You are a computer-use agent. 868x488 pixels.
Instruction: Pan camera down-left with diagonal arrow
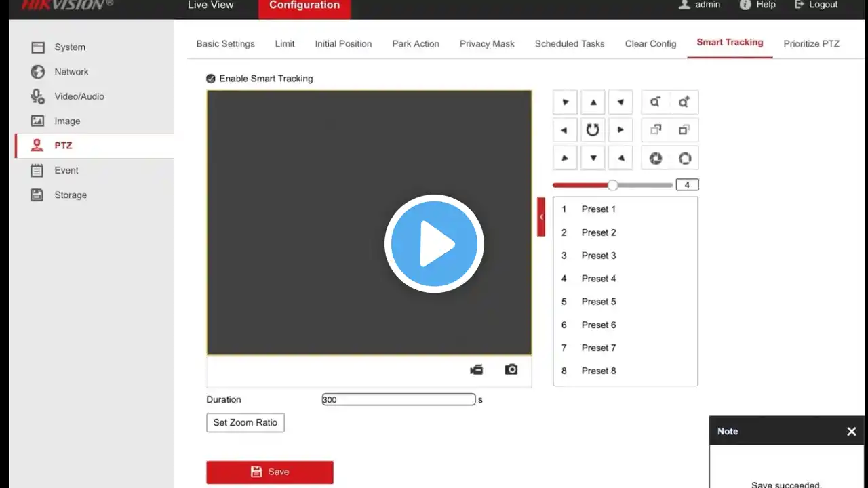pos(565,158)
